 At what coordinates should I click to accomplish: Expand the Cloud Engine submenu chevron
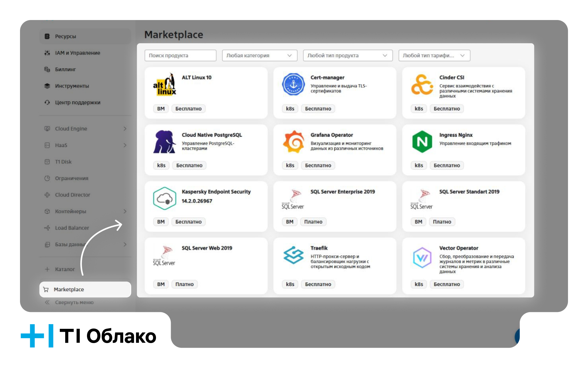click(x=125, y=129)
